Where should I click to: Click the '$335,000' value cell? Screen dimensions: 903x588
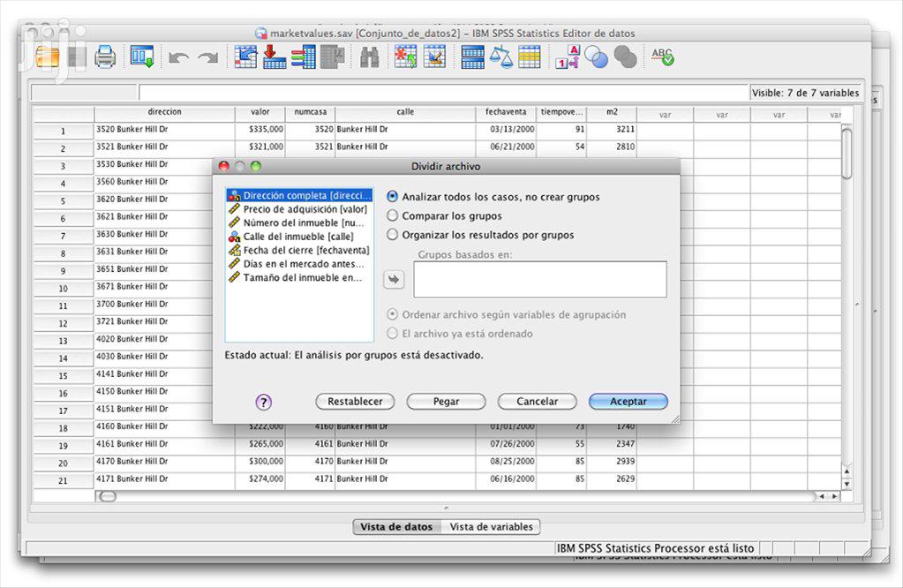(260, 130)
